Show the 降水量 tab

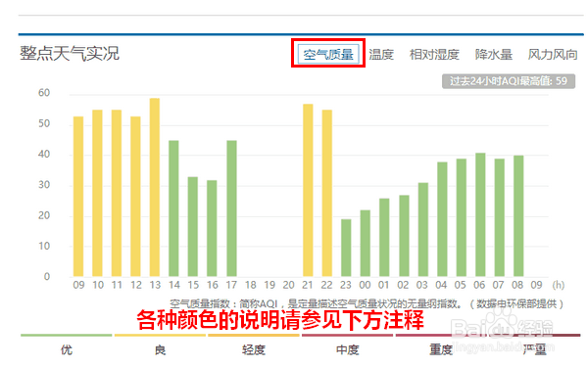[494, 54]
